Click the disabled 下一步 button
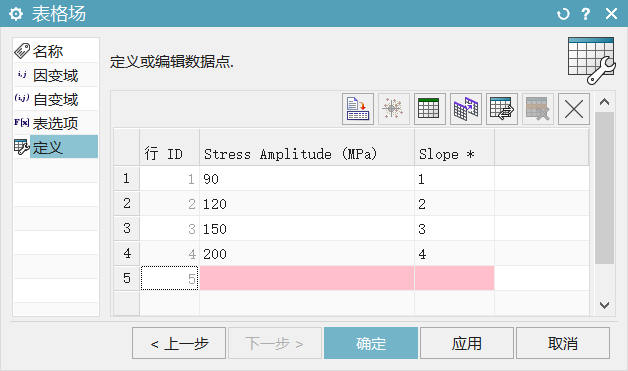 pos(275,343)
